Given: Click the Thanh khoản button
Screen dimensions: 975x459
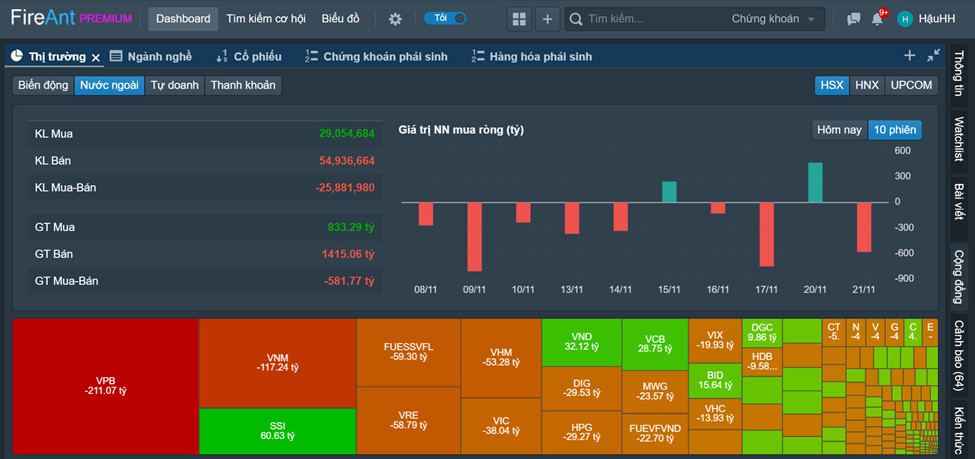Looking at the screenshot, I should [242, 85].
